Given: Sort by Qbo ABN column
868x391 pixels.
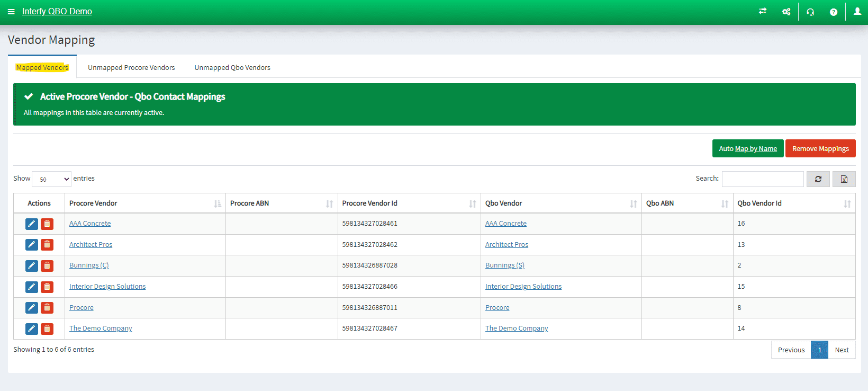Looking at the screenshot, I should pos(687,203).
